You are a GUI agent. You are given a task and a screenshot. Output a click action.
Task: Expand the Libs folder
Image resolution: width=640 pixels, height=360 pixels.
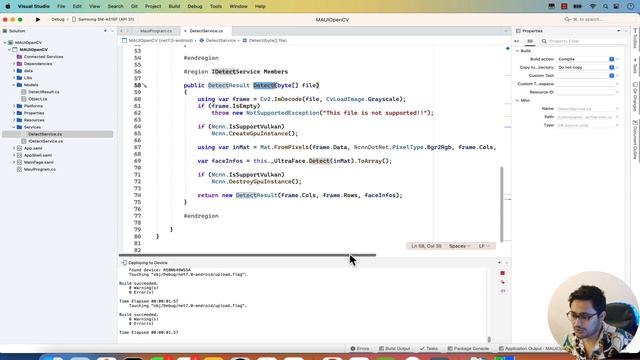click(14, 78)
